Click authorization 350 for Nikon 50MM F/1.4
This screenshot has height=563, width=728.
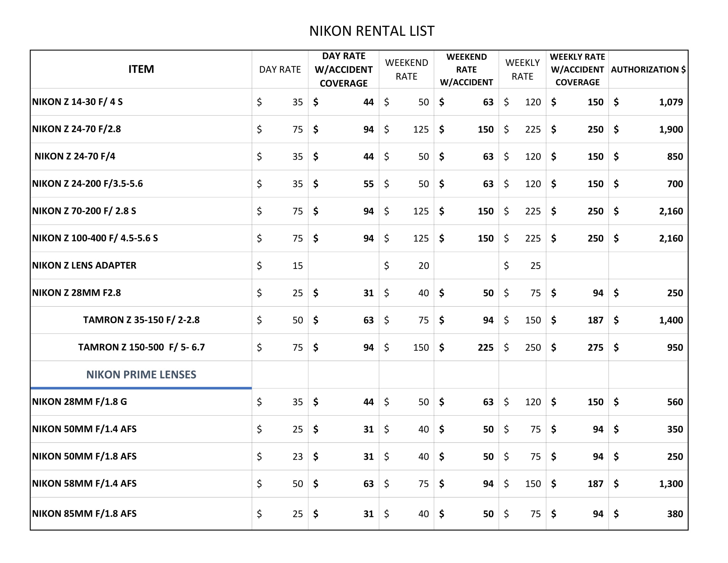tap(675, 429)
